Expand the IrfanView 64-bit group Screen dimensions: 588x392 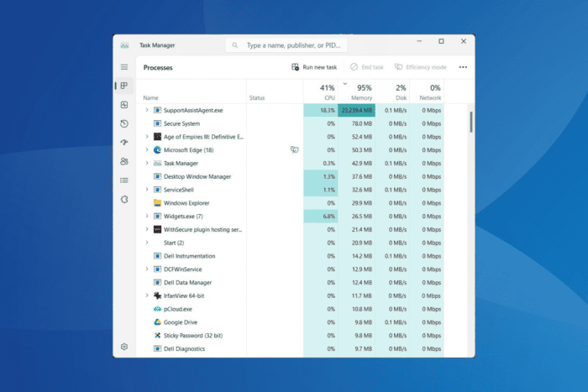[147, 295]
